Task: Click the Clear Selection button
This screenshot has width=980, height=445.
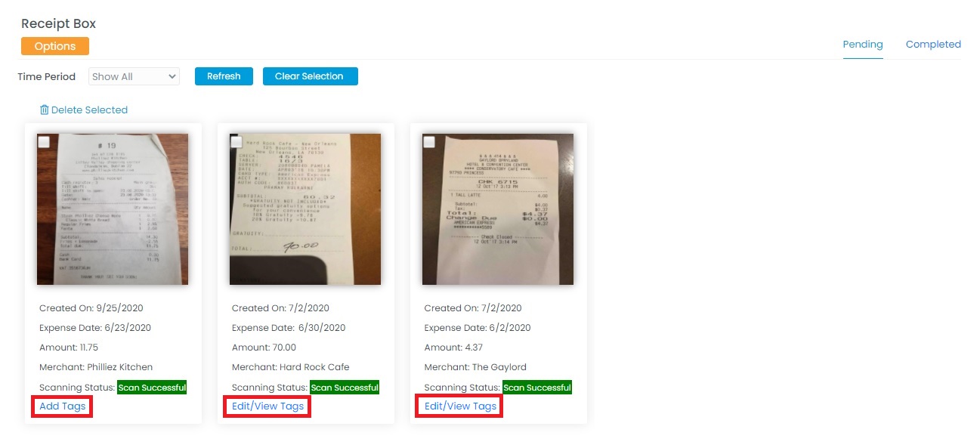Action: click(x=311, y=76)
